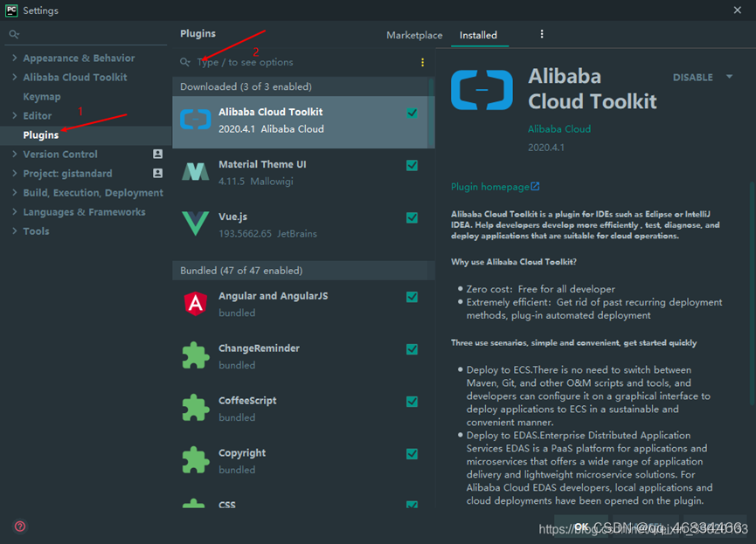Viewport: 756px width, 544px height.
Task: Click the PyCharm icon in the title bar
Action: point(11,10)
